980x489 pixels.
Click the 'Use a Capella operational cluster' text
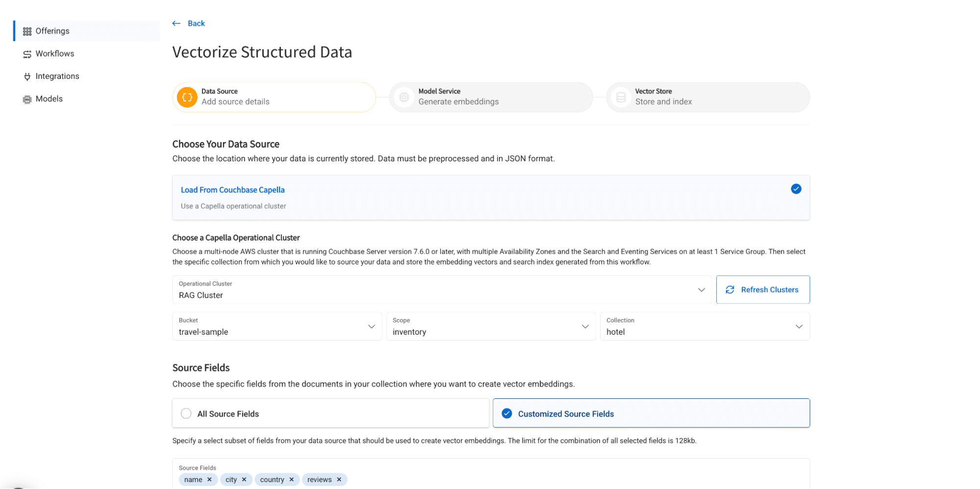[233, 206]
